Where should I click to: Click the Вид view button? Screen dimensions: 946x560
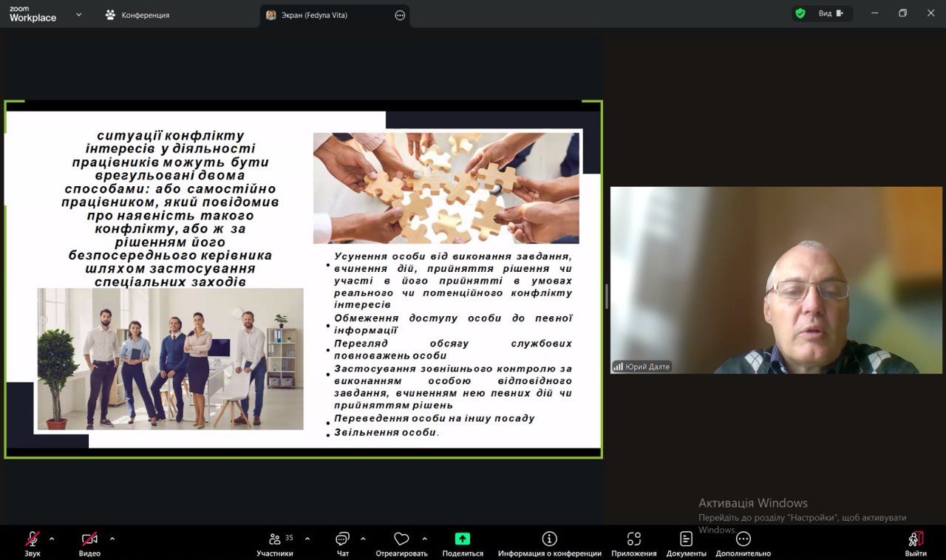(830, 13)
